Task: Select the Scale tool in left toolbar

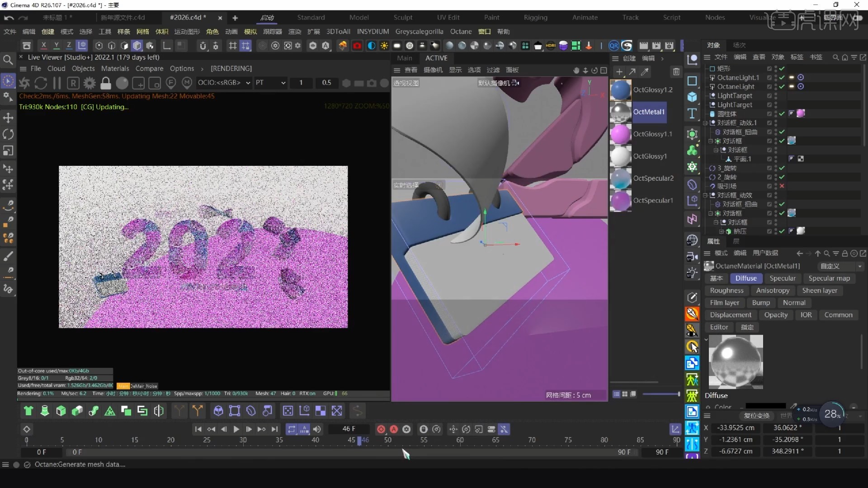Action: (8, 150)
